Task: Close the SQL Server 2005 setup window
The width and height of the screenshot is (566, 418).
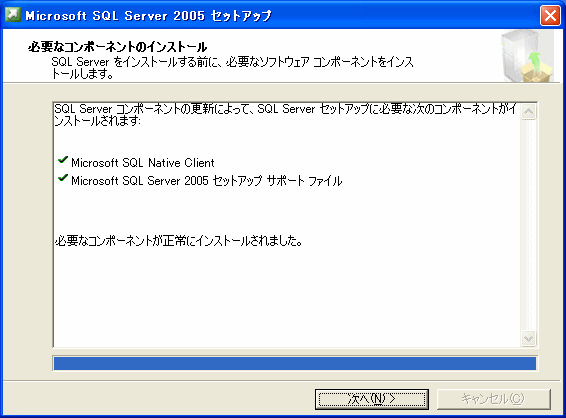Action: (550, 16)
